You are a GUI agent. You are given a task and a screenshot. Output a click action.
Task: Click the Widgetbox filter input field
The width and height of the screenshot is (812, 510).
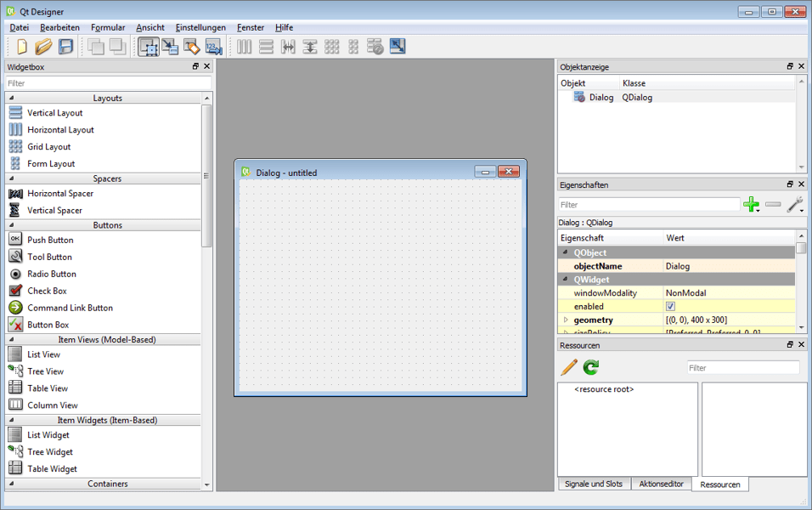tap(108, 83)
